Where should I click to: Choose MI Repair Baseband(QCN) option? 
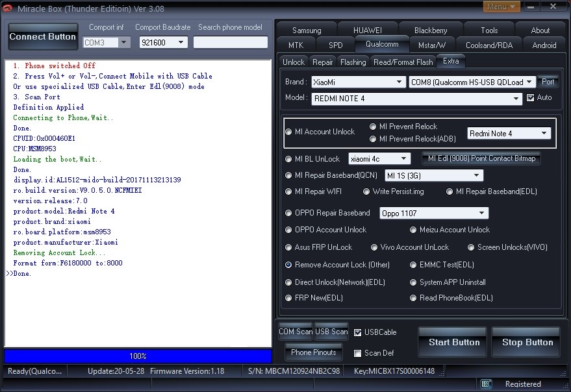(288, 175)
